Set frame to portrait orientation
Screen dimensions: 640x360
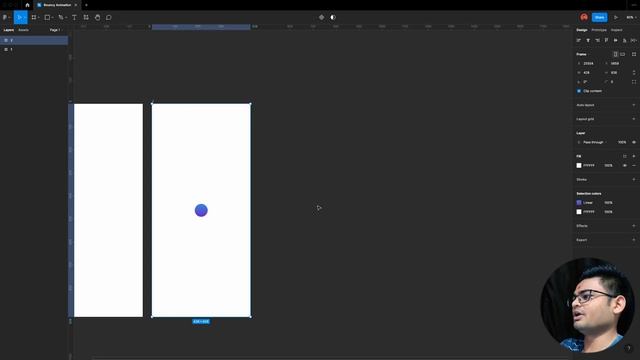pyautogui.click(x=616, y=54)
